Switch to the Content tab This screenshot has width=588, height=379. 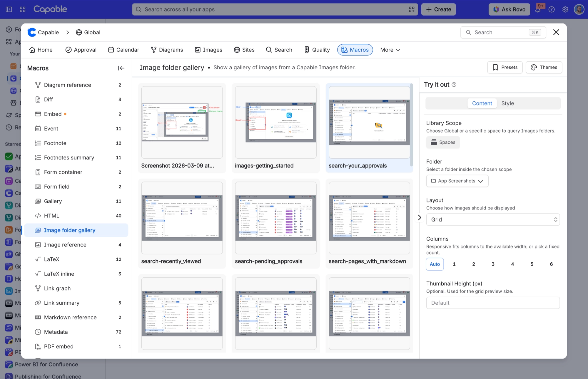(482, 103)
